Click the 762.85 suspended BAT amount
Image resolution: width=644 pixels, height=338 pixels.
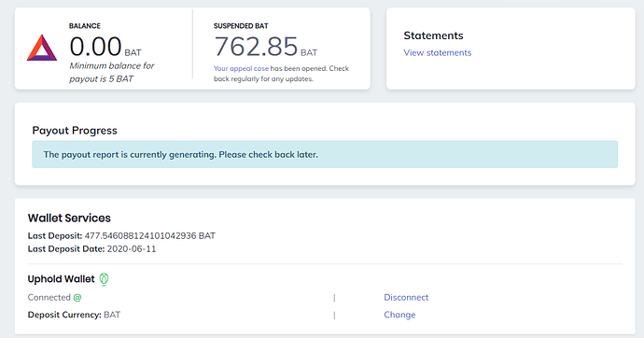pos(266,47)
